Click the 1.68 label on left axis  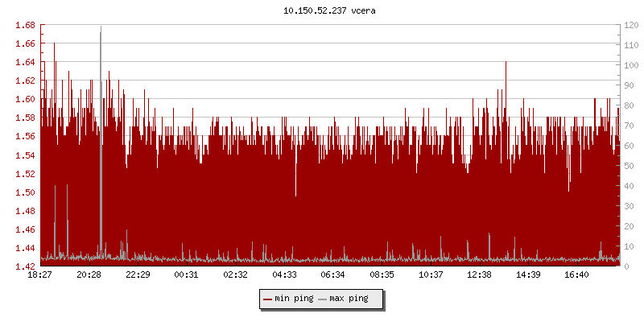click(25, 25)
